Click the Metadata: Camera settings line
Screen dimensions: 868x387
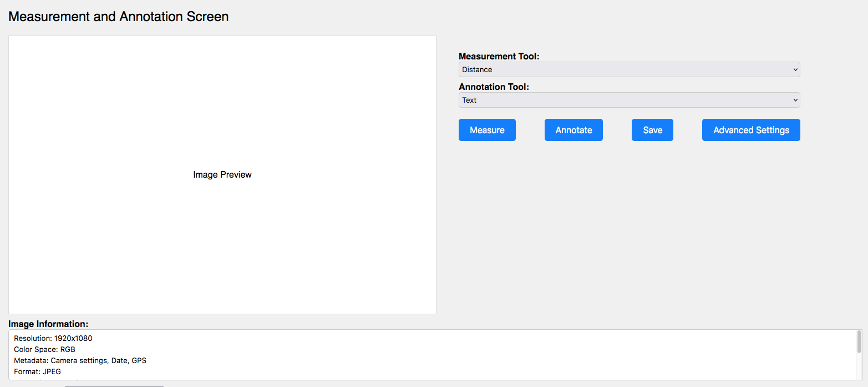coord(80,360)
